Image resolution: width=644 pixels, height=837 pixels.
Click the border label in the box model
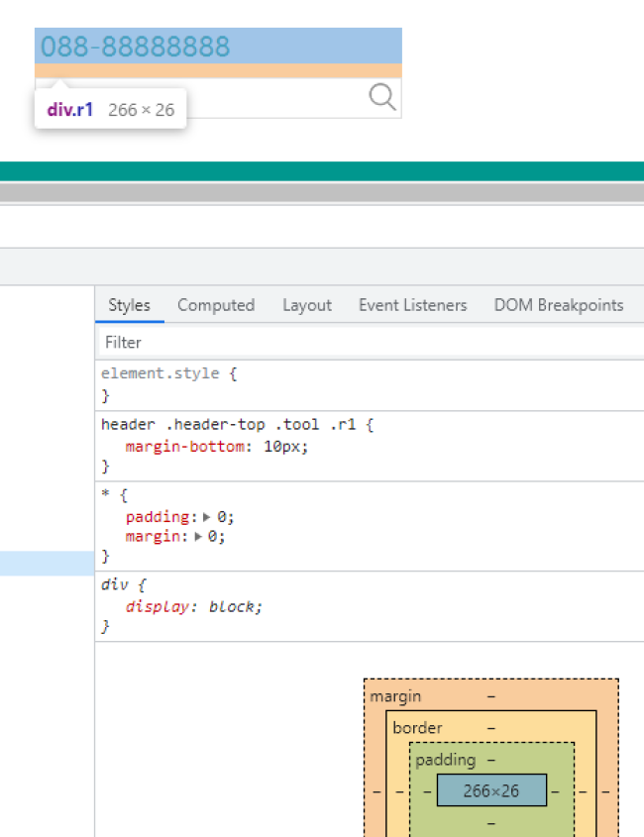coord(417,728)
